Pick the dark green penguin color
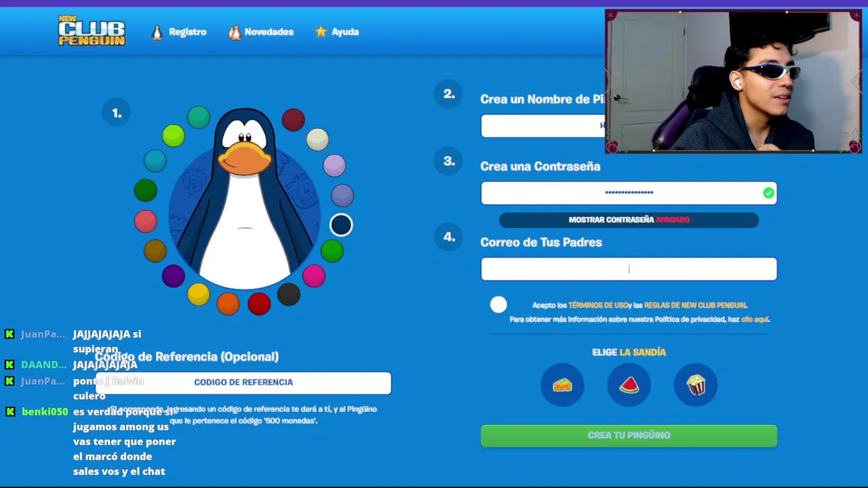The height and width of the screenshot is (488, 868). coord(145,190)
